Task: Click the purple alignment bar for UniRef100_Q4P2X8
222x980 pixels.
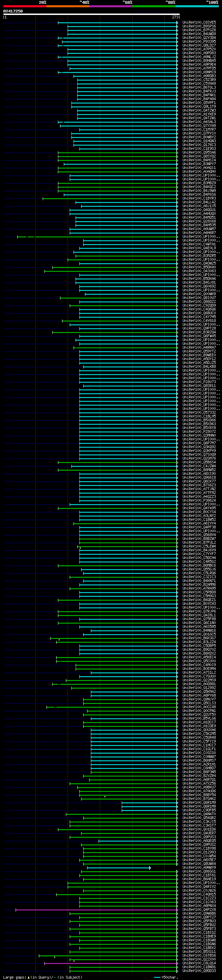Action: pyautogui.click(x=97, y=910)
